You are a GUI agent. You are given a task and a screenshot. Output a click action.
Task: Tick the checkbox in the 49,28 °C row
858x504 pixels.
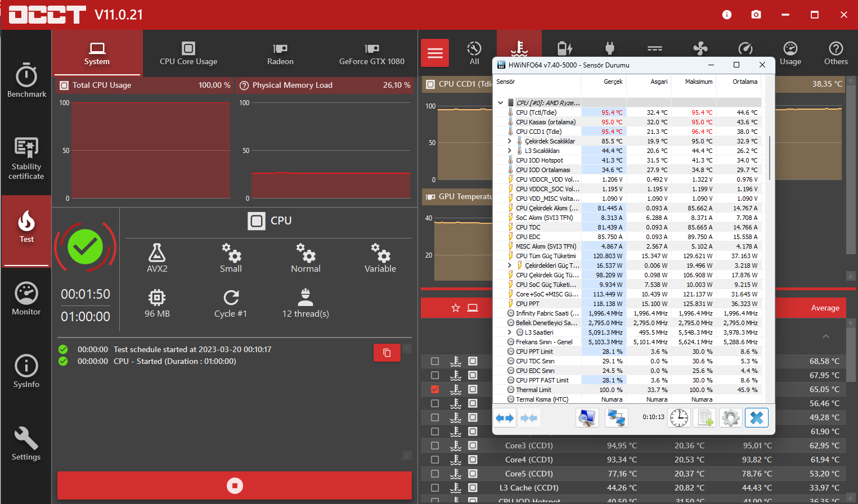point(435,417)
